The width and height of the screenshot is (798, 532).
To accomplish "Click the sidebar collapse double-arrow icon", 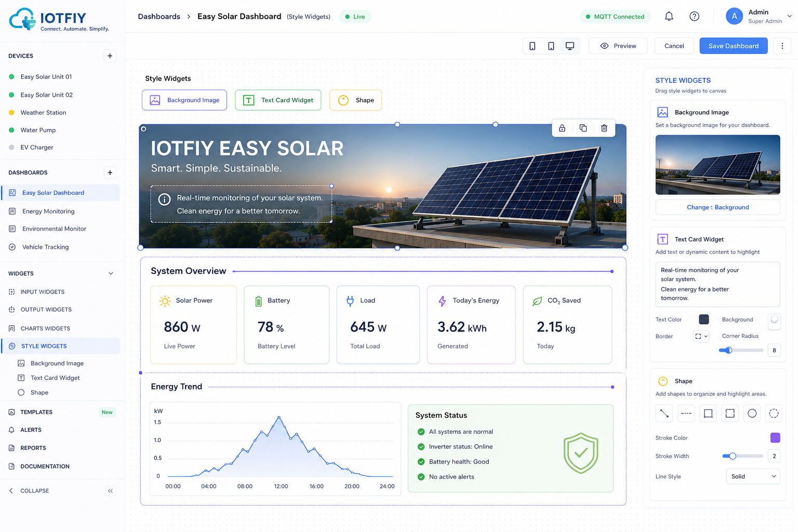I will (x=111, y=491).
